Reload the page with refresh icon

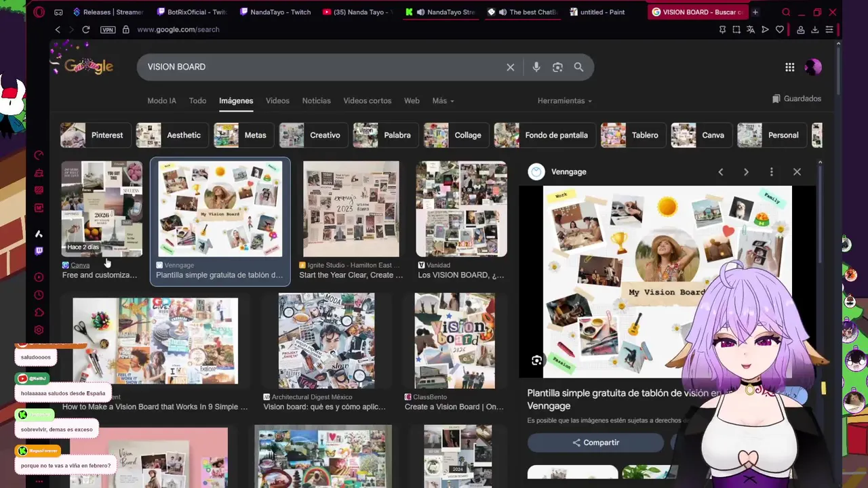[x=86, y=29]
